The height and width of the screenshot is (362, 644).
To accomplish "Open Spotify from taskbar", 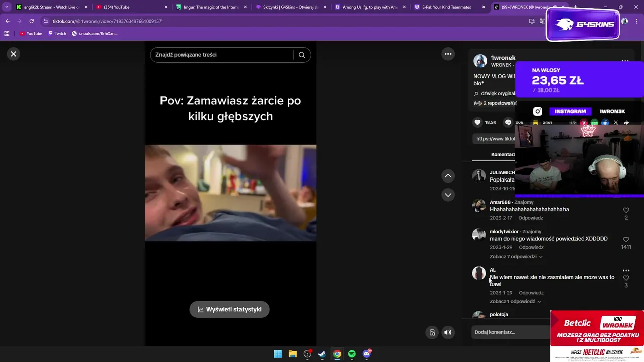I will point(352,354).
